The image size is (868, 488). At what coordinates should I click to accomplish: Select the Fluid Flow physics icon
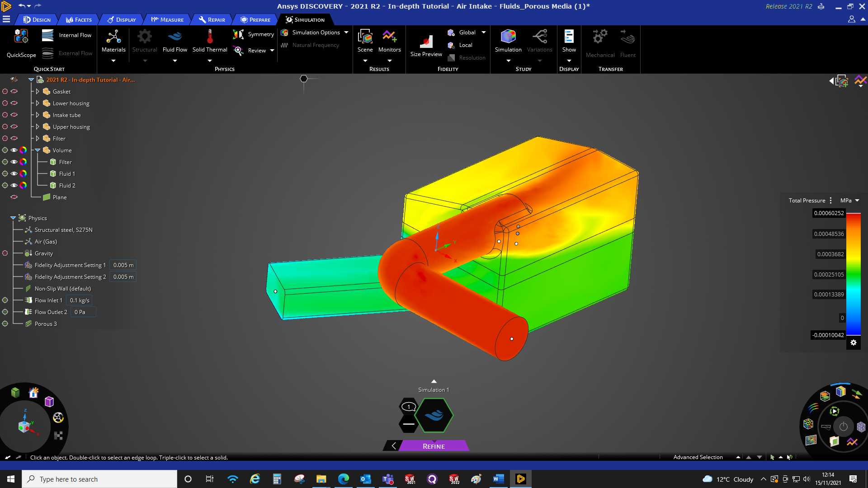[175, 42]
